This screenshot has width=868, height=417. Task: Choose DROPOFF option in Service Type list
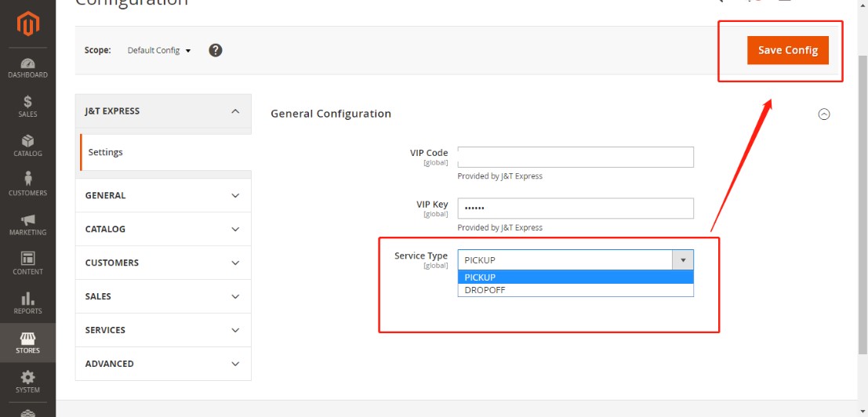click(x=576, y=290)
